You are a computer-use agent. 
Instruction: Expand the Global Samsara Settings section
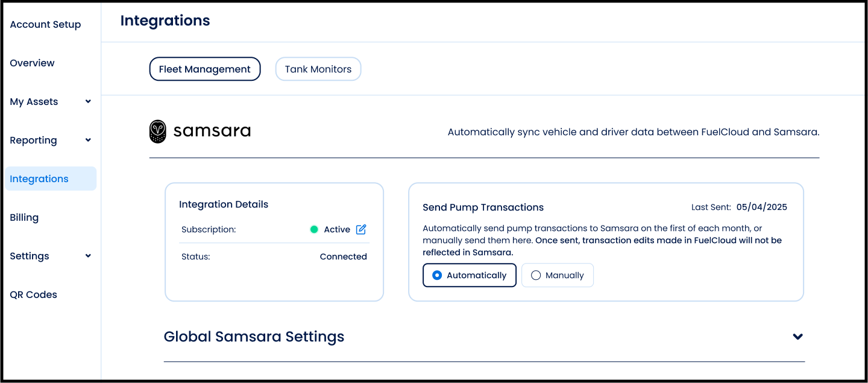pyautogui.click(x=797, y=337)
